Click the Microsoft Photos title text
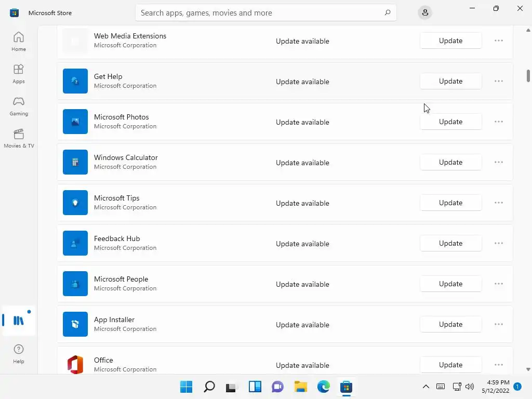Screen dimensions: 532x399 point(121,117)
